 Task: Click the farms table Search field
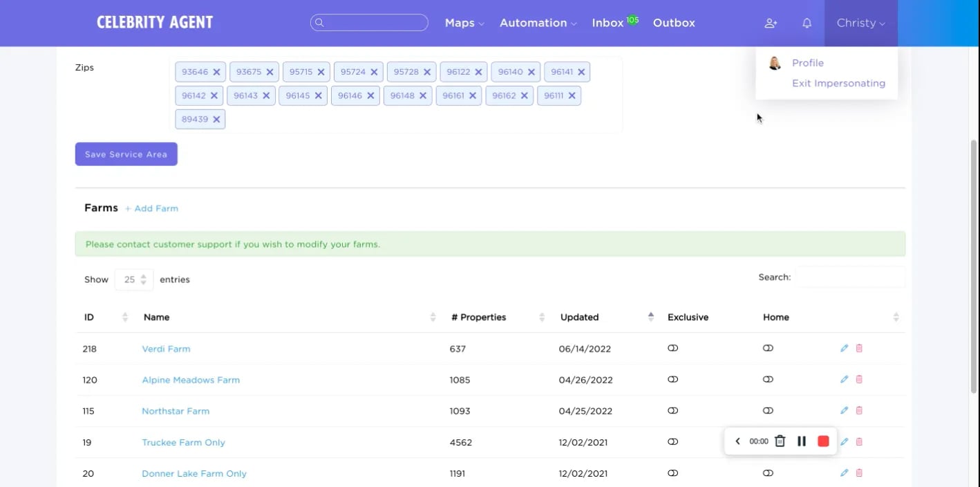point(849,277)
